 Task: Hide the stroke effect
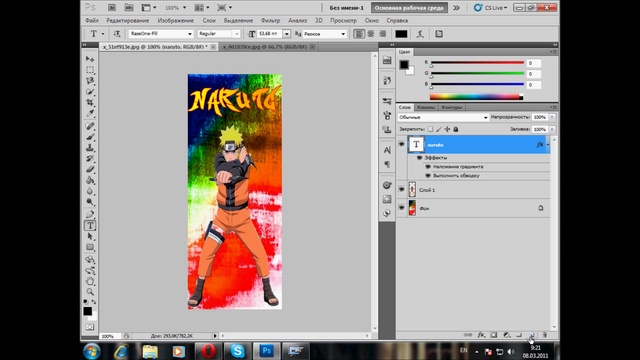[x=428, y=176]
